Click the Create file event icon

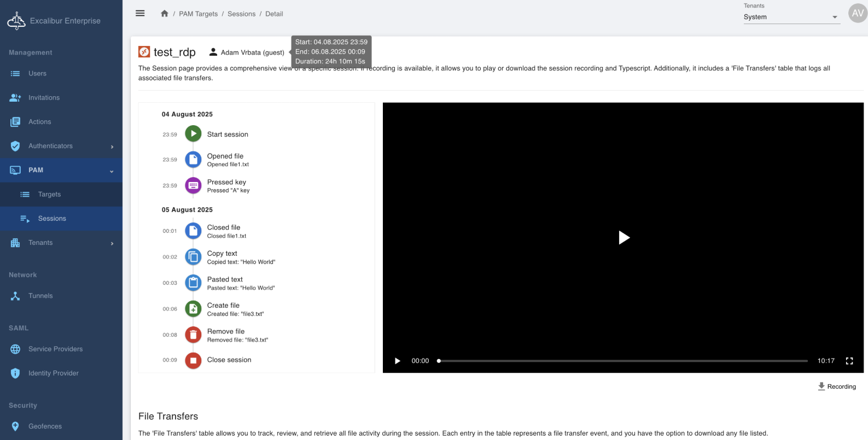pos(193,309)
